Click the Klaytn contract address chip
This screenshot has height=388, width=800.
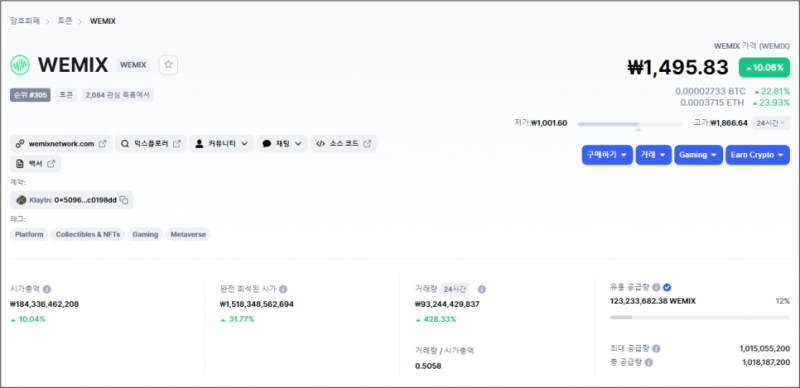pos(71,200)
